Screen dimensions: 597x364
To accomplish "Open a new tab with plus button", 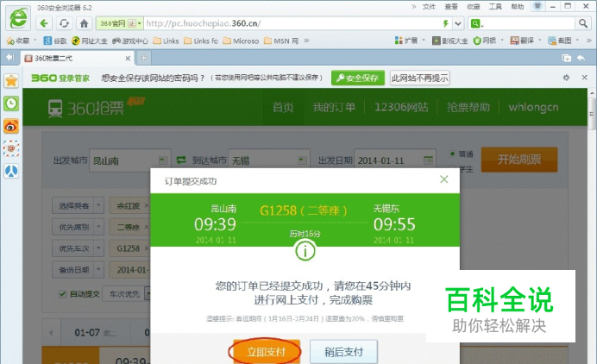I will pos(143,58).
